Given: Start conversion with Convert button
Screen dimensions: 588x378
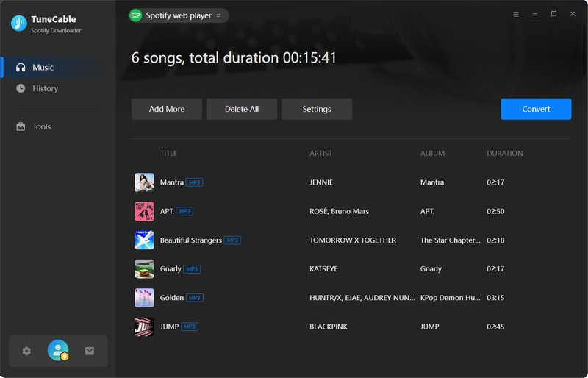Looking at the screenshot, I should pos(536,109).
